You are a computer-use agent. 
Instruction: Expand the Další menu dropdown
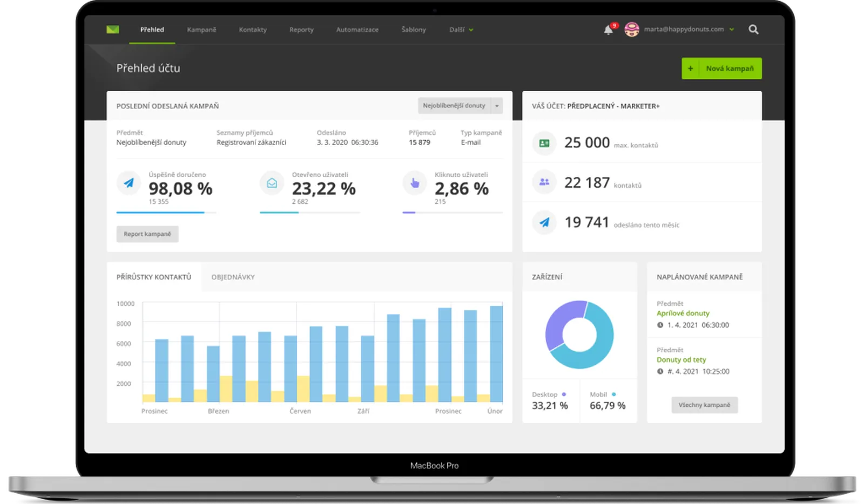tap(461, 30)
